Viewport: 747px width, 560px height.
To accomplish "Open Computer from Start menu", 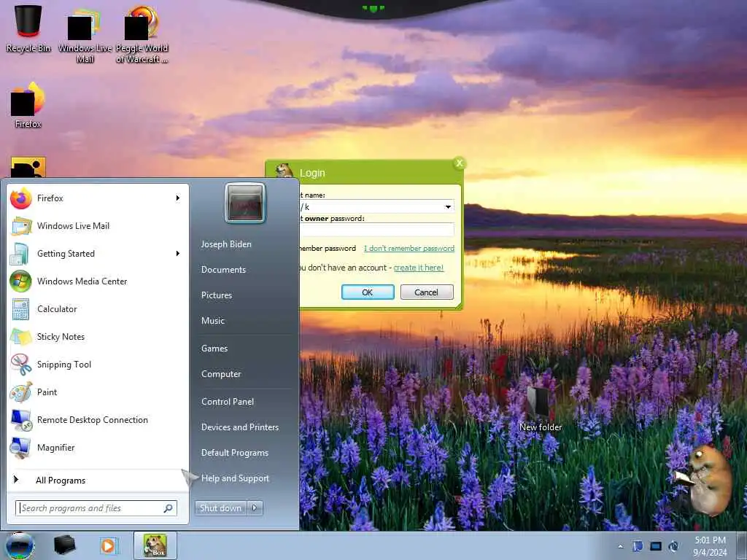I will pyautogui.click(x=221, y=374).
